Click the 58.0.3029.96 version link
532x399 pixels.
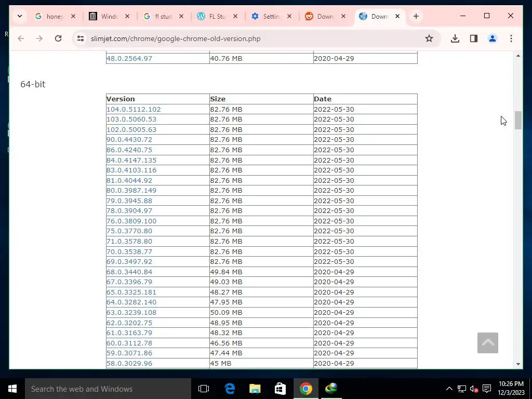(129, 363)
